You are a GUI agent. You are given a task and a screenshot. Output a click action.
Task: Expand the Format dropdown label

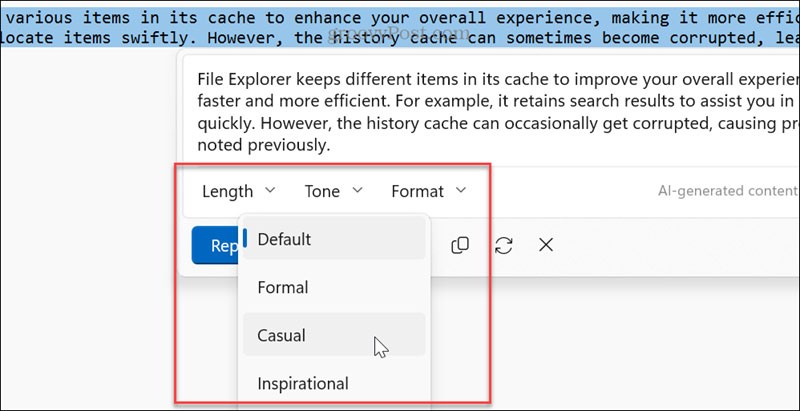417,191
